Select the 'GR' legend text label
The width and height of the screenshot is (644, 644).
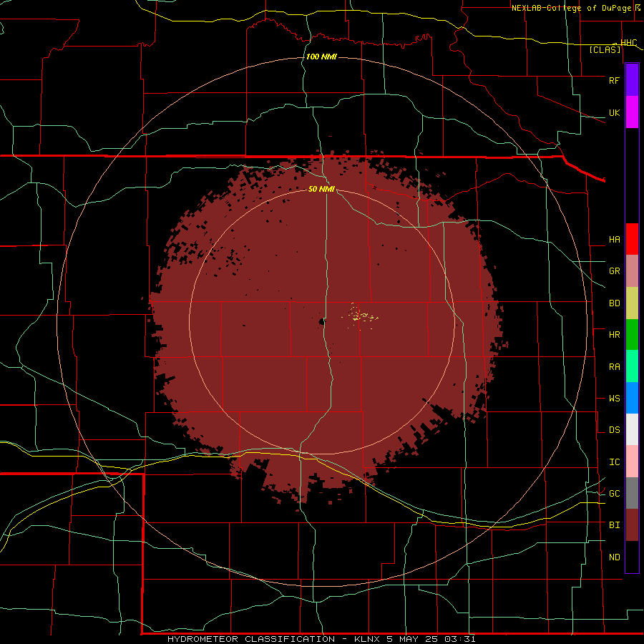coord(614,271)
